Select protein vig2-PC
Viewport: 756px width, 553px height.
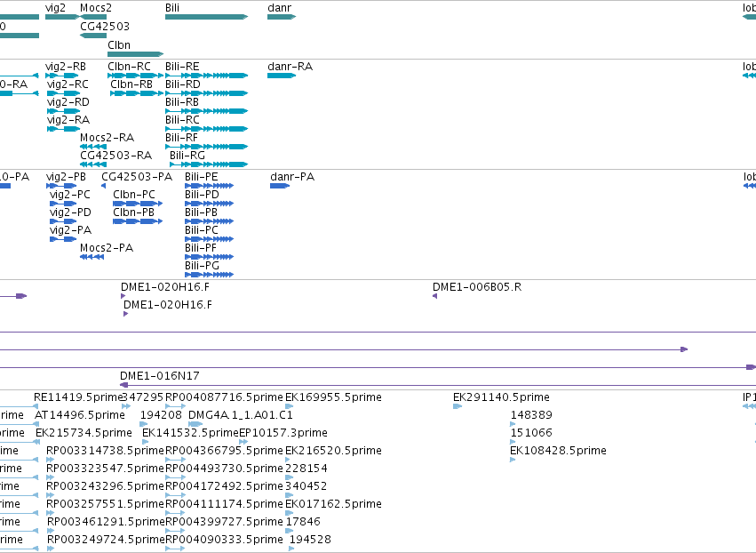pyautogui.click(x=70, y=195)
